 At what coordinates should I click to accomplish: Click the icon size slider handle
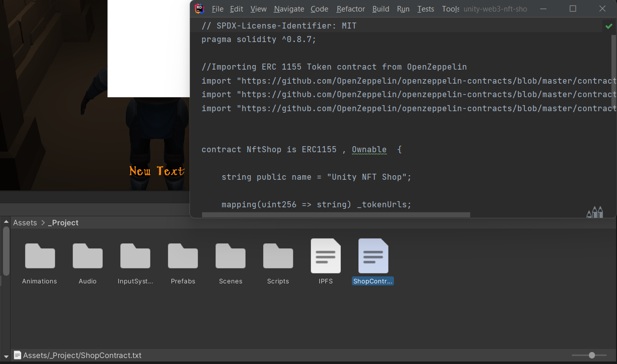[x=592, y=355]
